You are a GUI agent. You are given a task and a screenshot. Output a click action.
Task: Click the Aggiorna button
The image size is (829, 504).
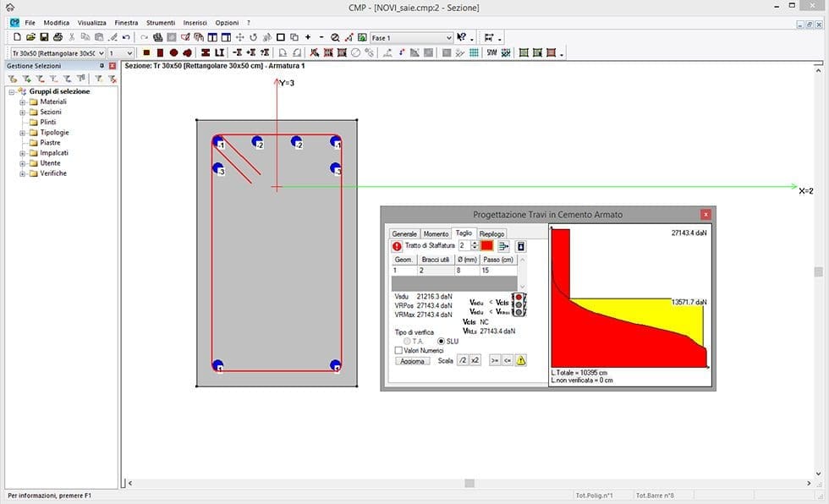(413, 360)
